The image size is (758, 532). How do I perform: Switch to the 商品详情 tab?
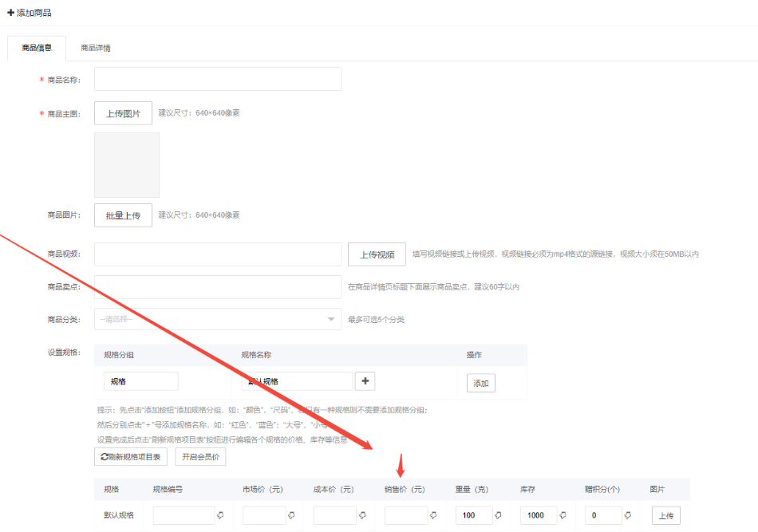click(x=96, y=48)
